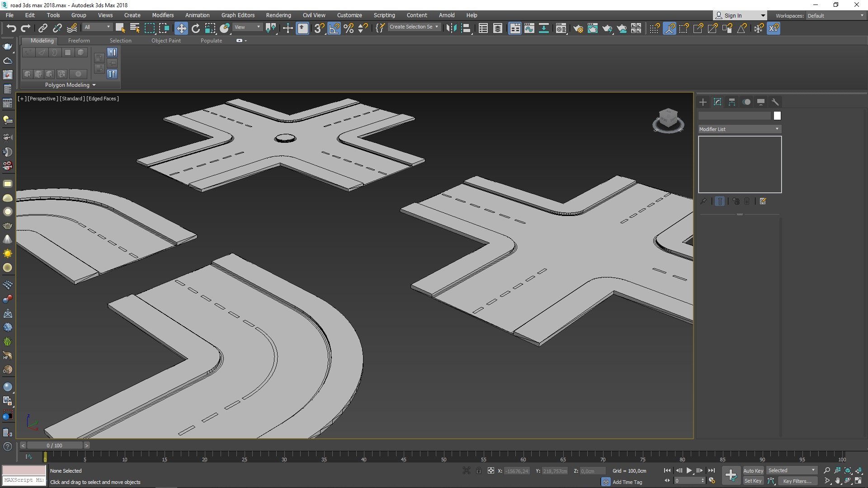The width and height of the screenshot is (868, 488).
Task: Open the Modifier List dropdown
Action: point(740,129)
